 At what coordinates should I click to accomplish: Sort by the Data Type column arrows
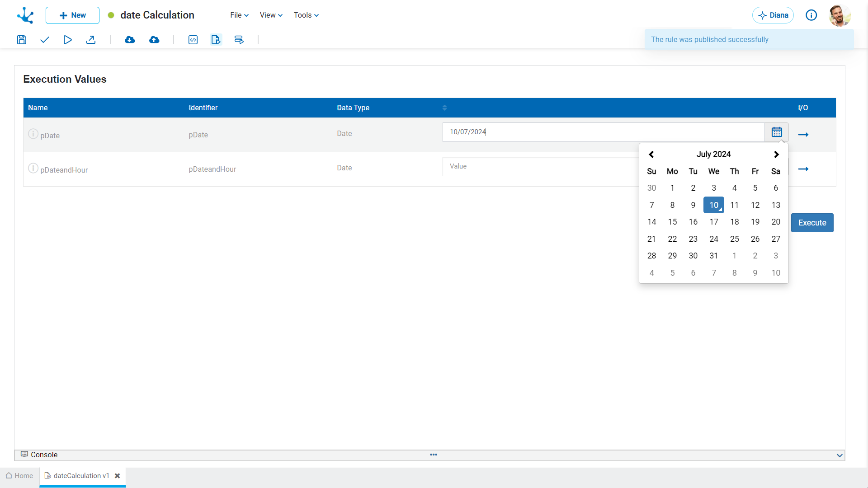(444, 108)
